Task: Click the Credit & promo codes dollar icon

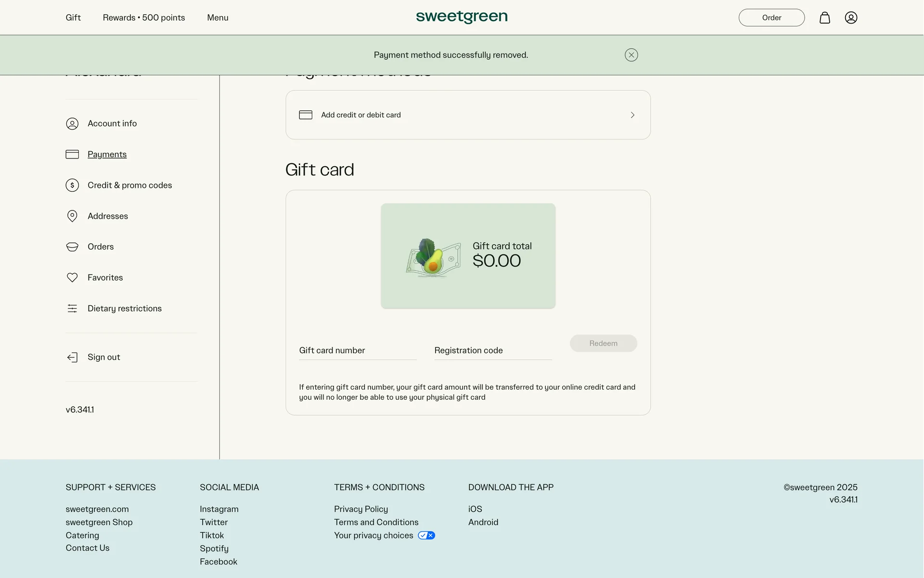Action: 72,185
